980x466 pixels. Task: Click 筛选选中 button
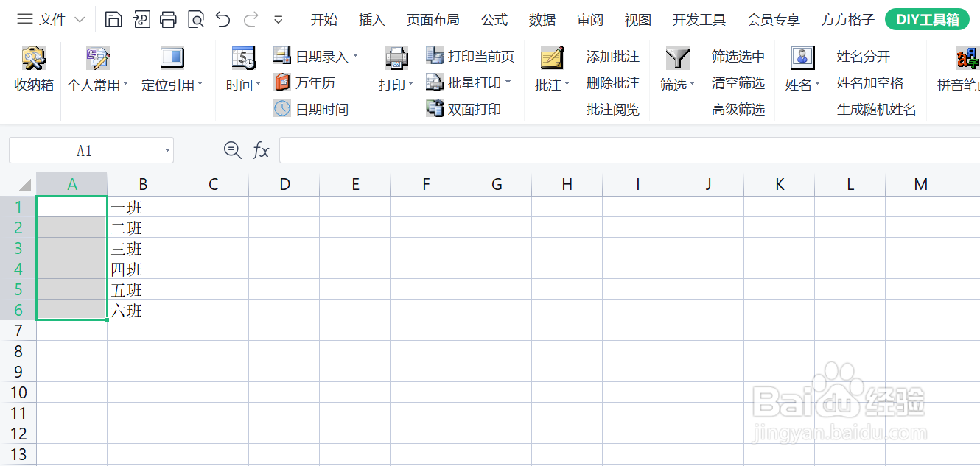(x=738, y=56)
